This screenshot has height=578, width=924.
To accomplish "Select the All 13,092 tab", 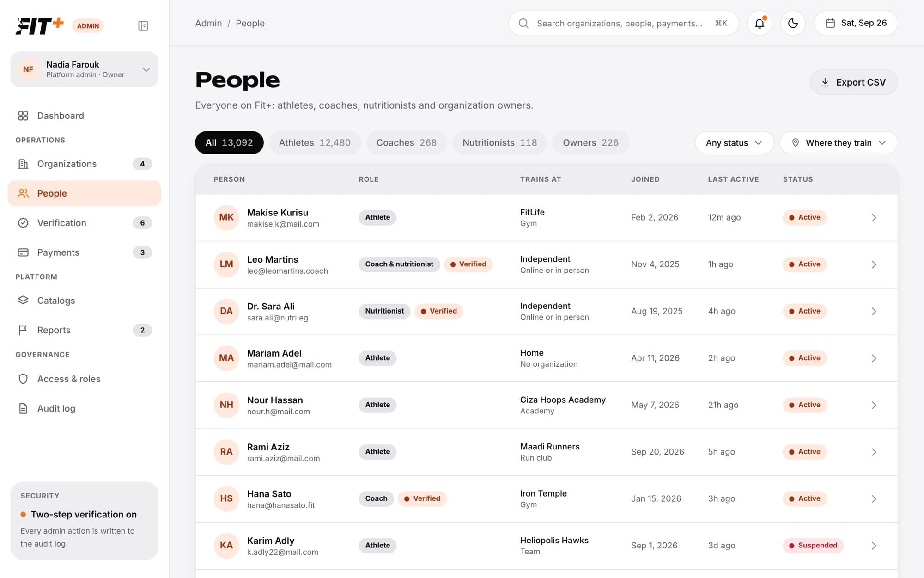I will [x=229, y=143].
